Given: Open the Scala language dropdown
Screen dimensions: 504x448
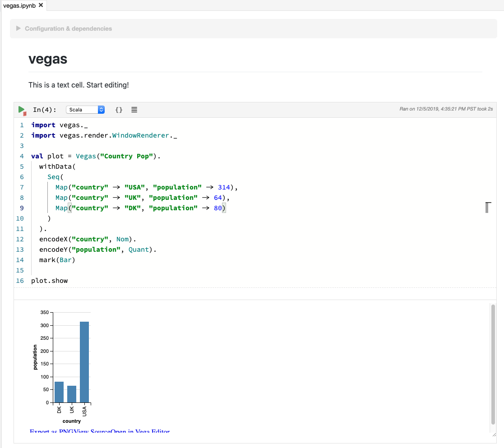Looking at the screenshot, I should point(83,109).
